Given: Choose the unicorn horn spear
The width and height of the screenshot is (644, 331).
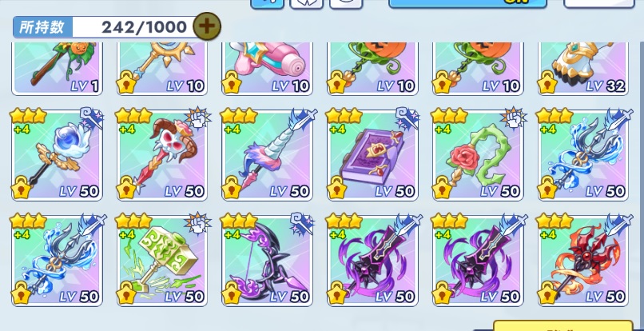Looking at the screenshot, I should (x=268, y=155).
